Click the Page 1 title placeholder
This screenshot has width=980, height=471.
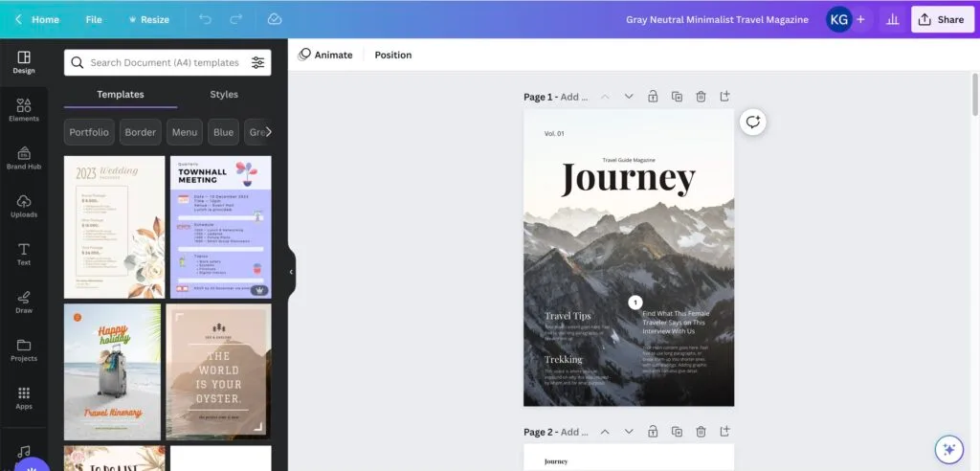[x=574, y=97]
